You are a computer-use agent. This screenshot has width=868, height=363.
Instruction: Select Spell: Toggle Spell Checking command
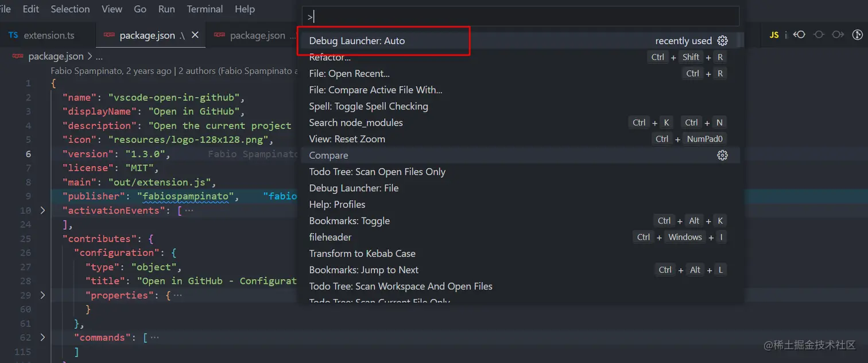[x=369, y=106]
